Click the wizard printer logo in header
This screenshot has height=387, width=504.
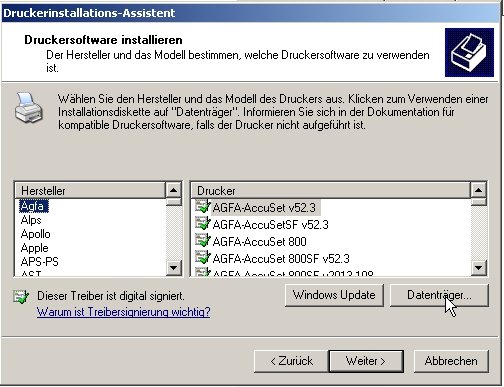point(469,52)
